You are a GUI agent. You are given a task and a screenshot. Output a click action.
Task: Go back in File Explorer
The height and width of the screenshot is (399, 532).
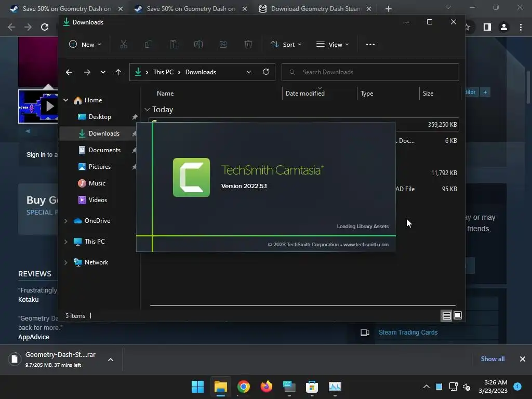69,72
